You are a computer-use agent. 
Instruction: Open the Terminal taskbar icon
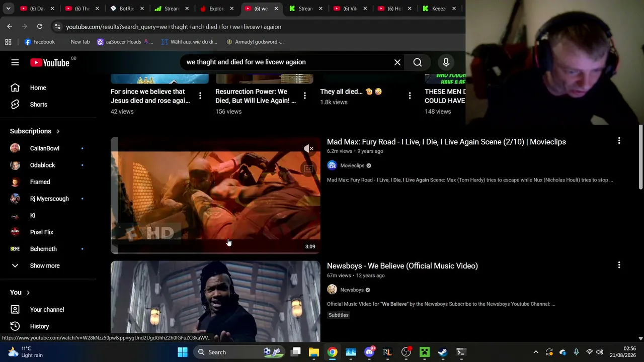tap(461, 352)
